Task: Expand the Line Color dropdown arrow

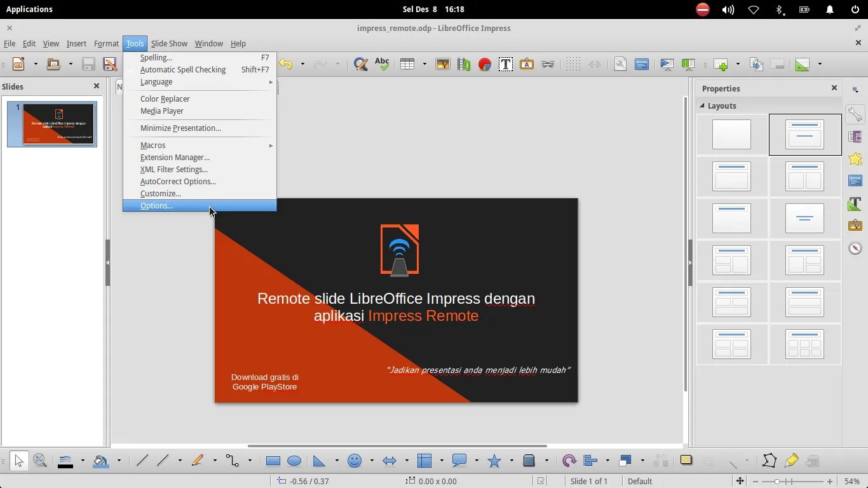Action: (x=83, y=461)
